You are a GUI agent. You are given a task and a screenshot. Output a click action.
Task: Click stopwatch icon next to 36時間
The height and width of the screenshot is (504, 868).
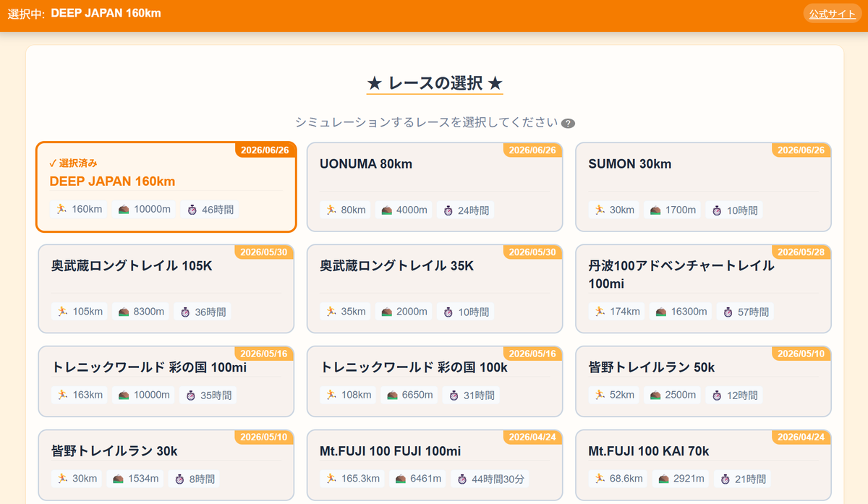(x=185, y=312)
